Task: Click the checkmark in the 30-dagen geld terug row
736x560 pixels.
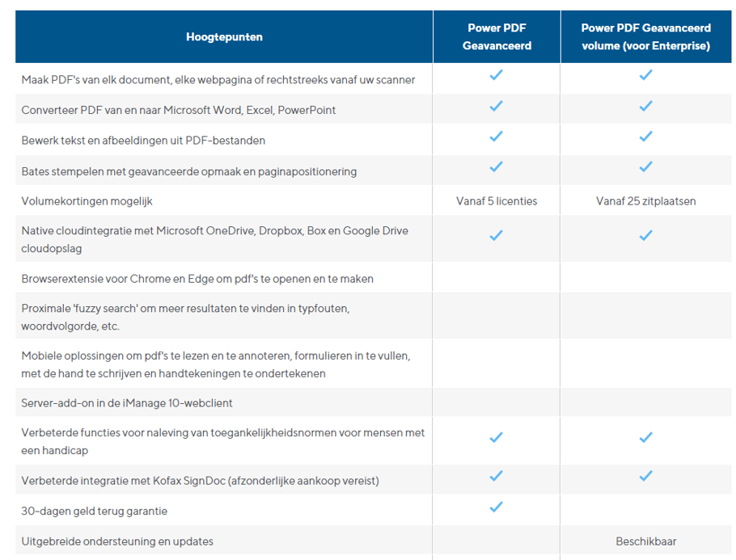Action: tap(497, 507)
